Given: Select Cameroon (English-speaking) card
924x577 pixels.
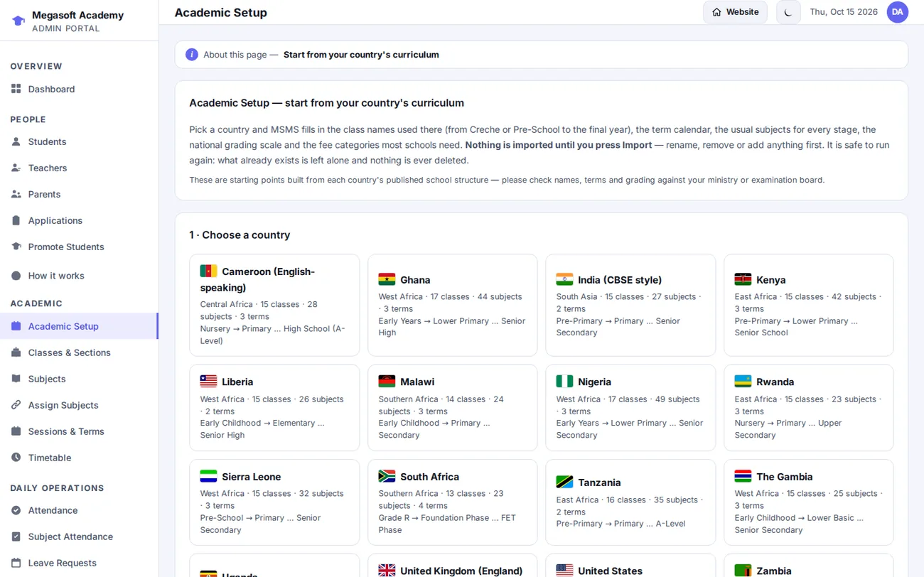Looking at the screenshot, I should pos(274,306).
